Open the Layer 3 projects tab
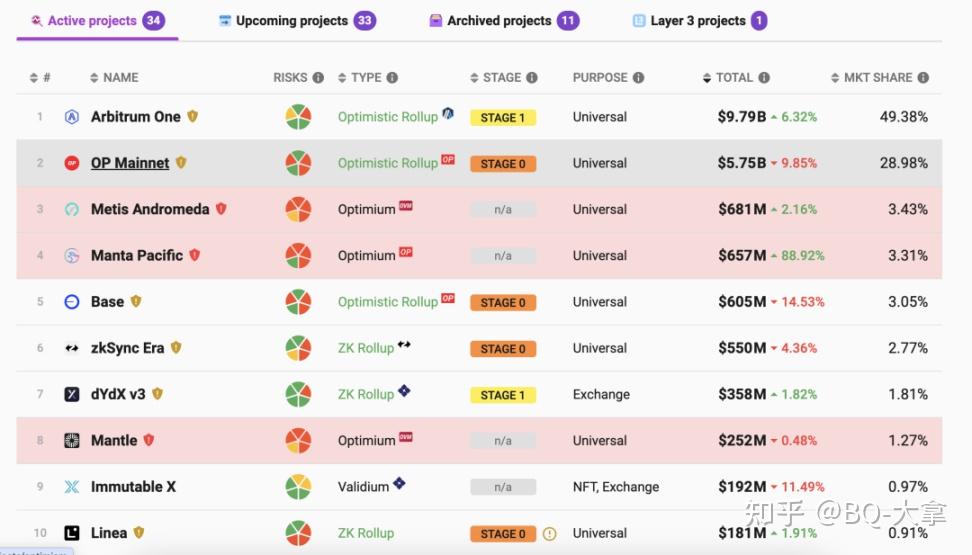 click(x=699, y=20)
